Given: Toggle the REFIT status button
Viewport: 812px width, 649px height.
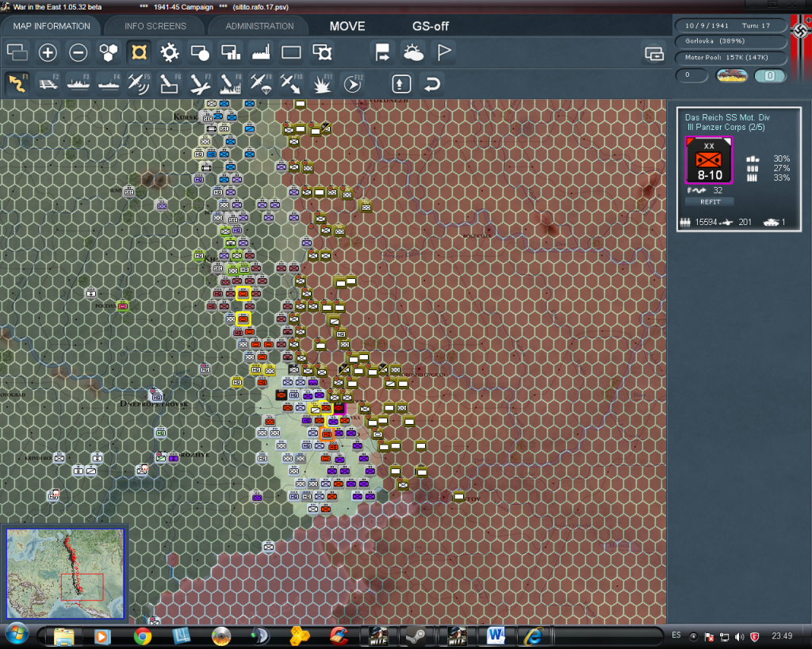Looking at the screenshot, I should pos(710,202).
